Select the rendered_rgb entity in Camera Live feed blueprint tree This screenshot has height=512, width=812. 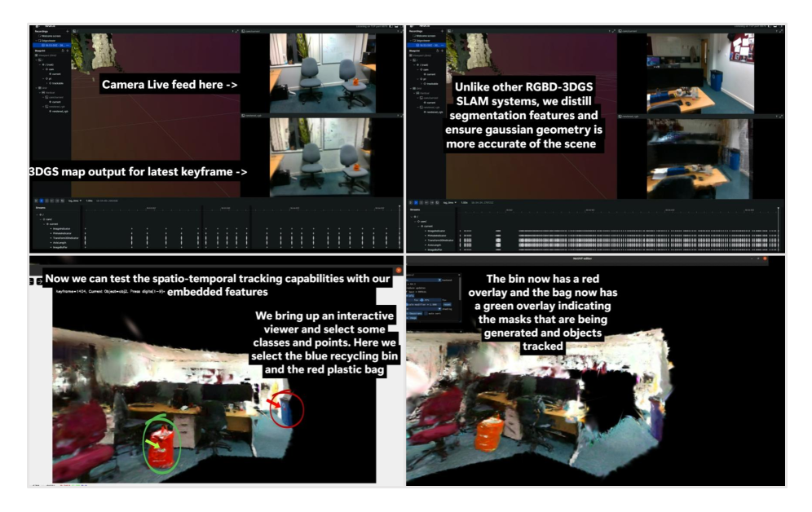[x=59, y=112]
